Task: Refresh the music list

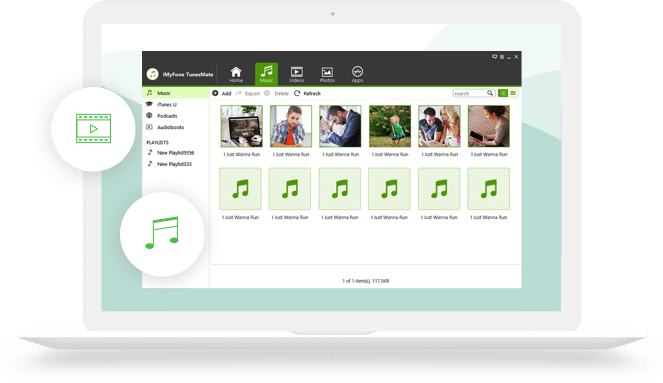Action: 307,93
